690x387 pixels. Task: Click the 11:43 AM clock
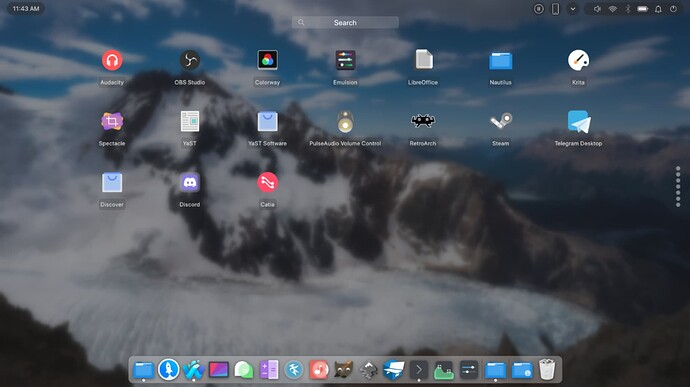coord(26,9)
